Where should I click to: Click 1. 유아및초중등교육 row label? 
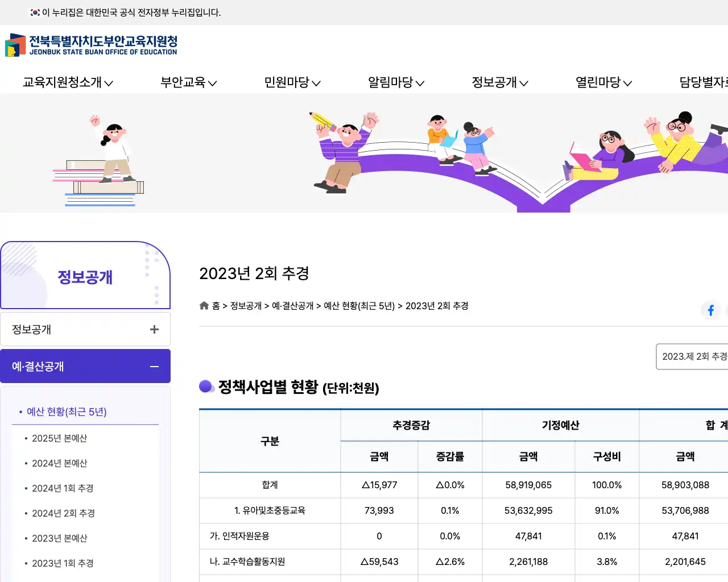click(x=270, y=510)
